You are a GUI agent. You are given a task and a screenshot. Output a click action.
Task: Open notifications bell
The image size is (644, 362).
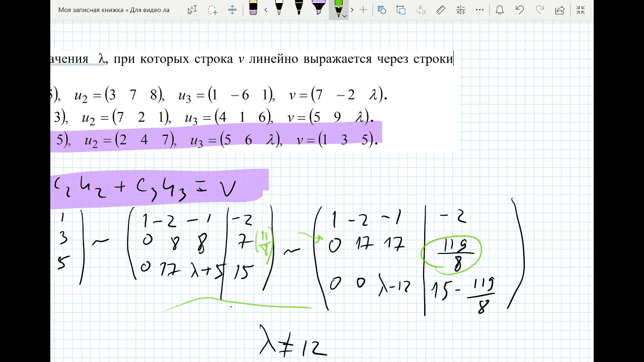point(500,10)
